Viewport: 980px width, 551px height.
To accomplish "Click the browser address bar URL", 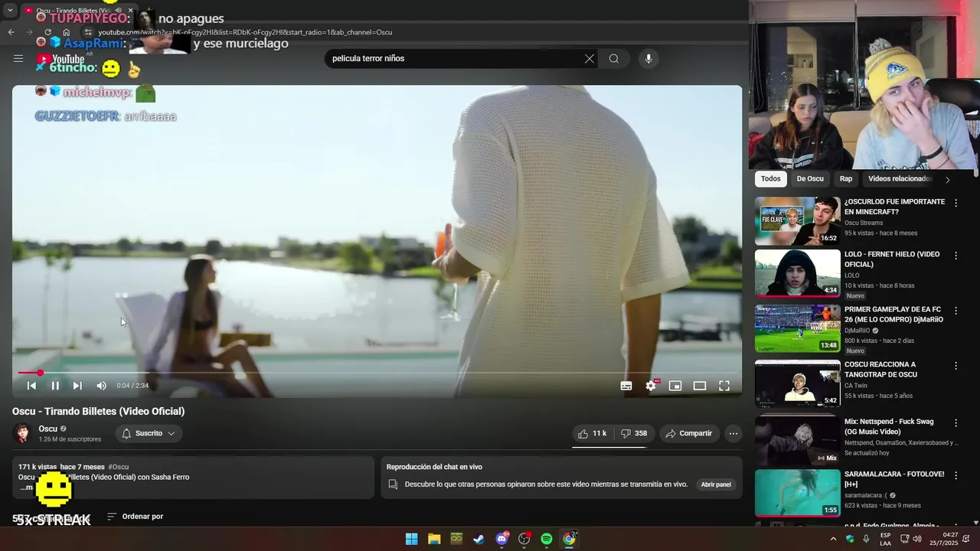I will 245,32.
